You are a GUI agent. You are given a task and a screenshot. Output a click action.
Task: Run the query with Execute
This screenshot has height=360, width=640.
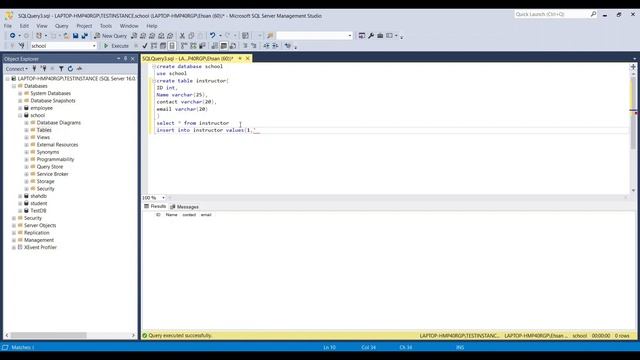point(116,46)
